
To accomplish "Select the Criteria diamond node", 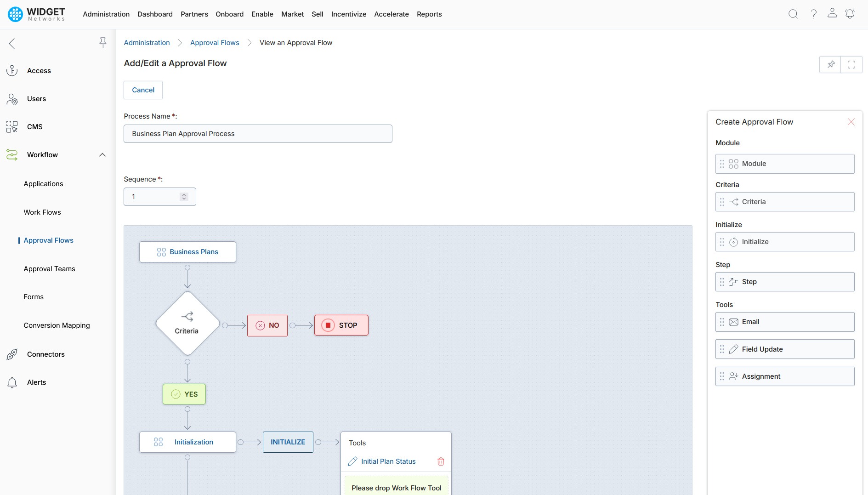I will [187, 324].
